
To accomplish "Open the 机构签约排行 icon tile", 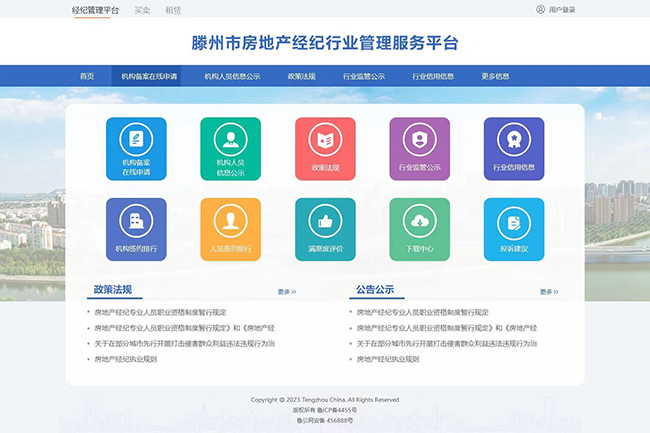I will (136, 229).
